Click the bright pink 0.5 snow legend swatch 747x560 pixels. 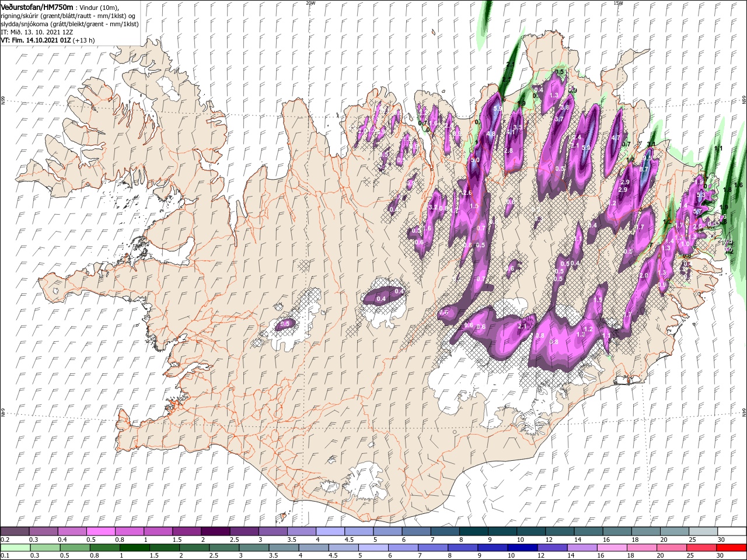click(x=100, y=531)
